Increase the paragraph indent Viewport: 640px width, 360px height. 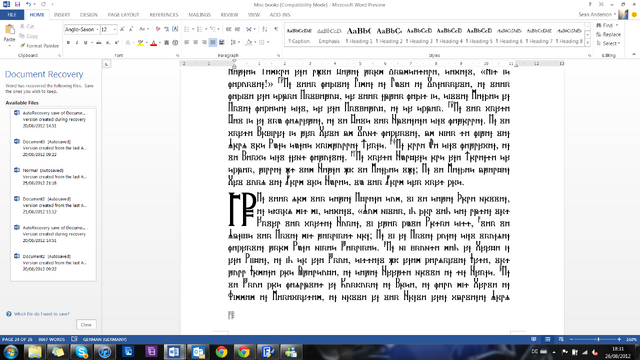238,29
